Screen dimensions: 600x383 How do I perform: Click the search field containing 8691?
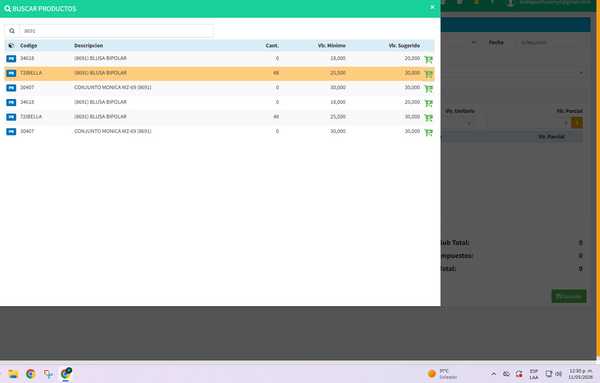click(x=116, y=31)
